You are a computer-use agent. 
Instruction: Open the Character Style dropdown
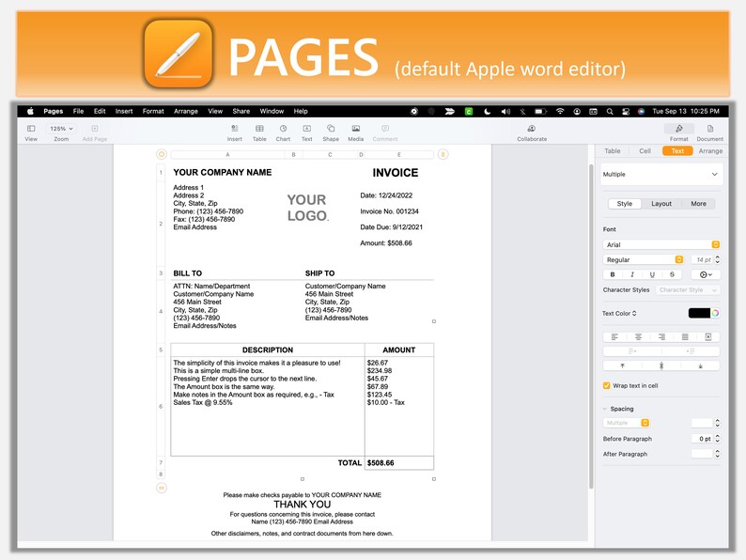coord(687,289)
